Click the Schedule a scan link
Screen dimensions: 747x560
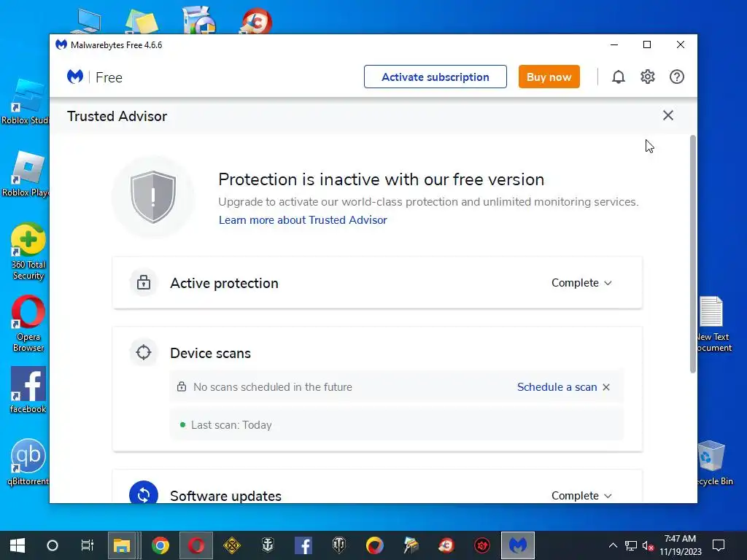557,387
